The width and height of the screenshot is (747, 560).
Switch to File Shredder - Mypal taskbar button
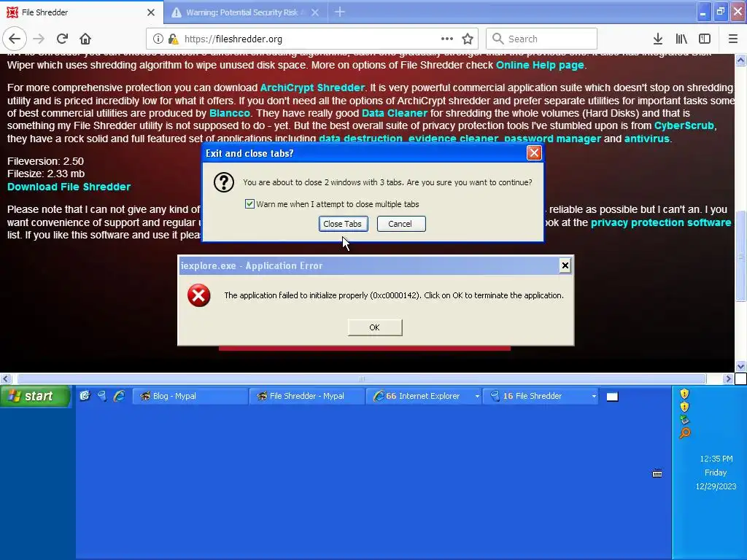pyautogui.click(x=307, y=396)
